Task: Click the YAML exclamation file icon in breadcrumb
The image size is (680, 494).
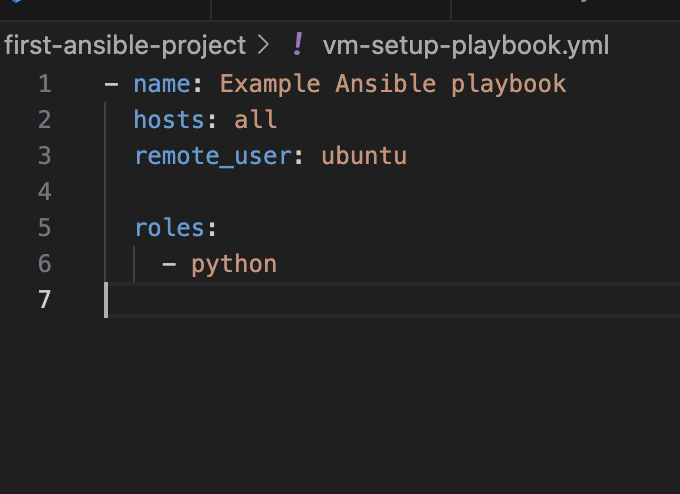Action: tap(298, 45)
